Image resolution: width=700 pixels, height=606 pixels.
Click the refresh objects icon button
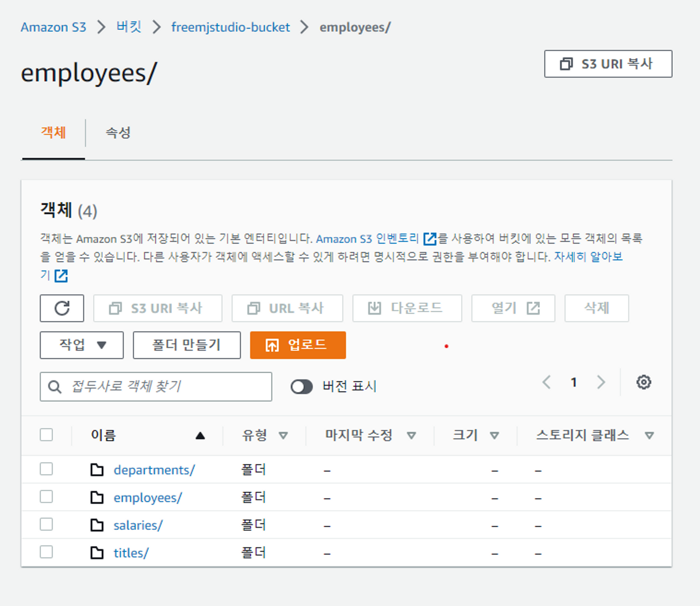[62, 308]
